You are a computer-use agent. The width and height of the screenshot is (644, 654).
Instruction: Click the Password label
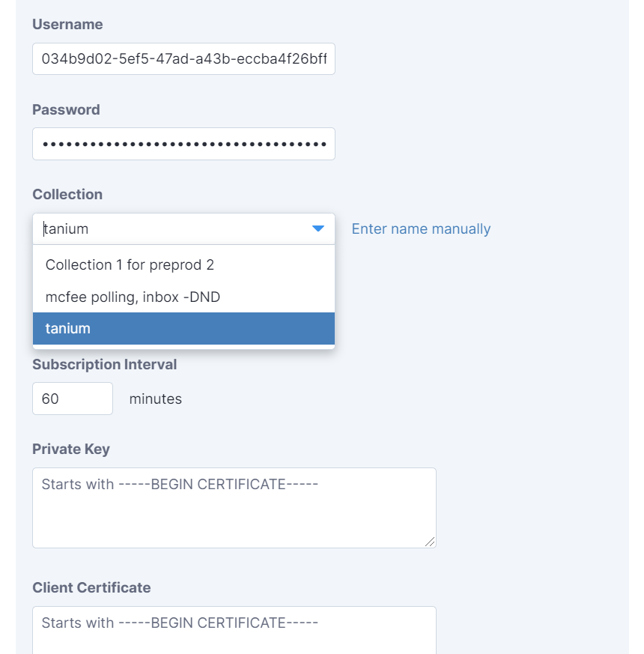pos(66,109)
